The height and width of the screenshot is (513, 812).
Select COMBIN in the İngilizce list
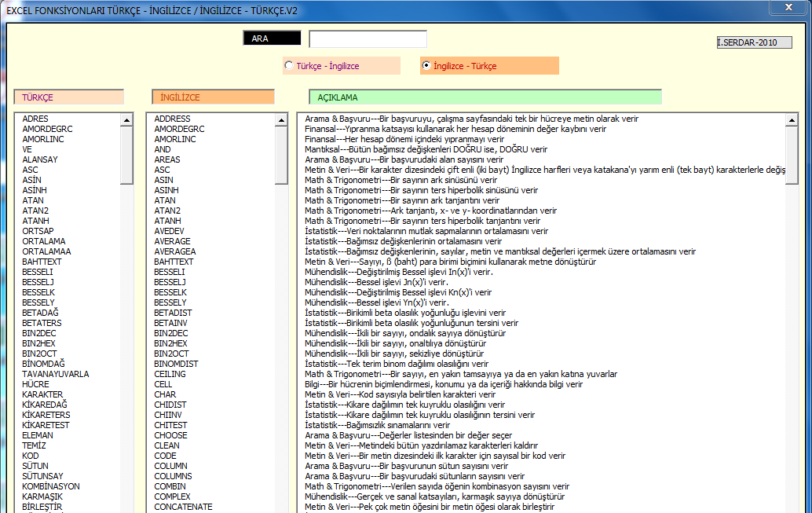pos(170,486)
